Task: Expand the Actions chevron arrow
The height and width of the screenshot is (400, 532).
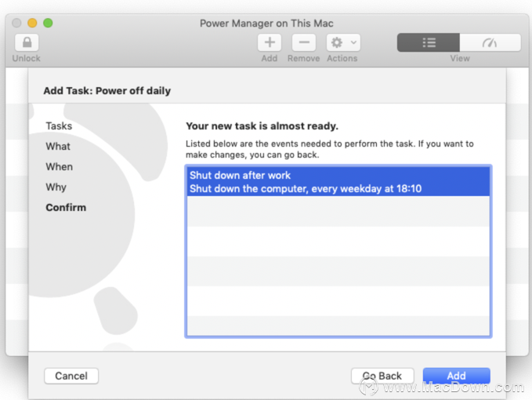Action: coord(353,43)
